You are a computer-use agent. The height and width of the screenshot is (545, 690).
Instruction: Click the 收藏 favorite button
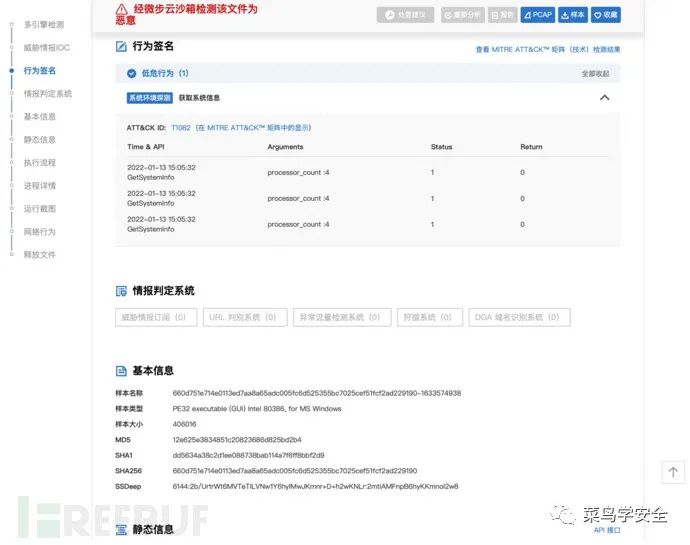pyautogui.click(x=606, y=15)
